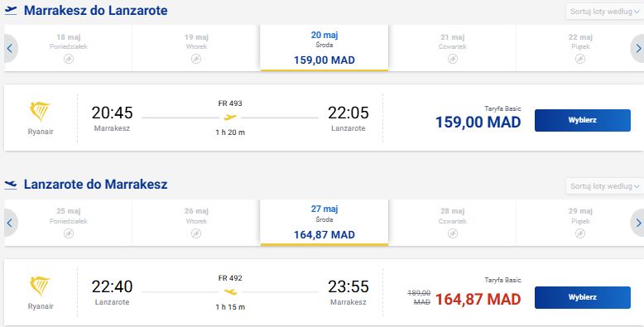Image resolution: width=644 pixels, height=327 pixels.
Task: Click the Ryanair harp logo on flight FR 492
Action: pyautogui.click(x=40, y=286)
